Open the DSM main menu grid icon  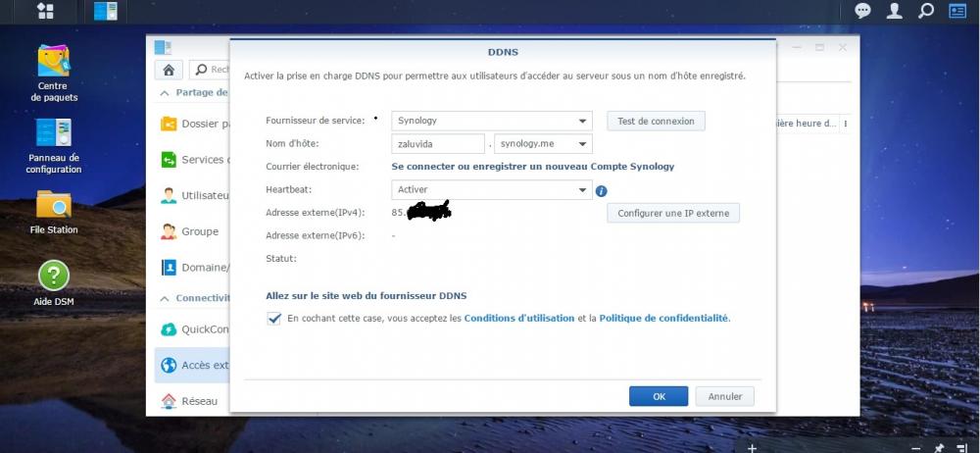[x=45, y=11]
